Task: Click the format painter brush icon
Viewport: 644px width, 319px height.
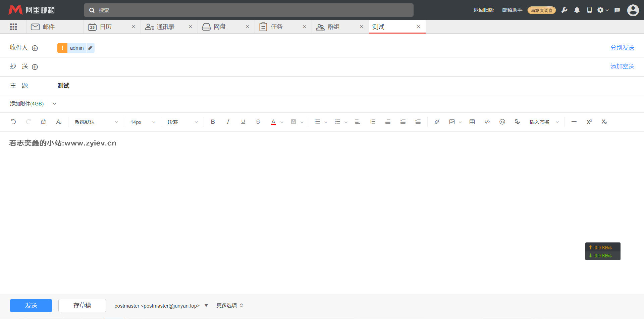Action: [x=44, y=122]
